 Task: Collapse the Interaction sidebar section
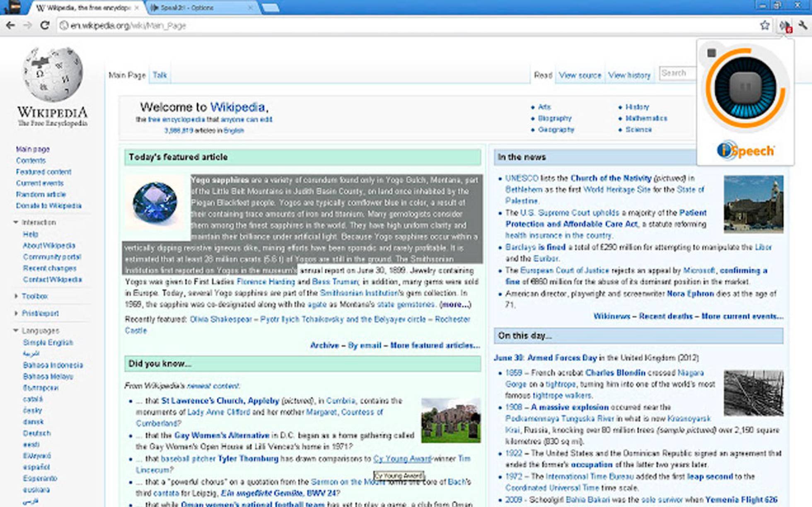(16, 222)
